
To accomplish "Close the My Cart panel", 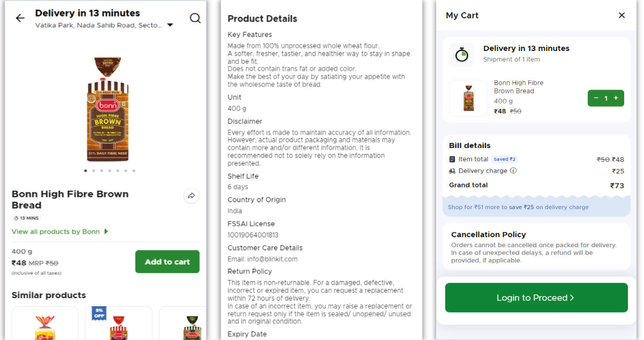I will tap(621, 16).
